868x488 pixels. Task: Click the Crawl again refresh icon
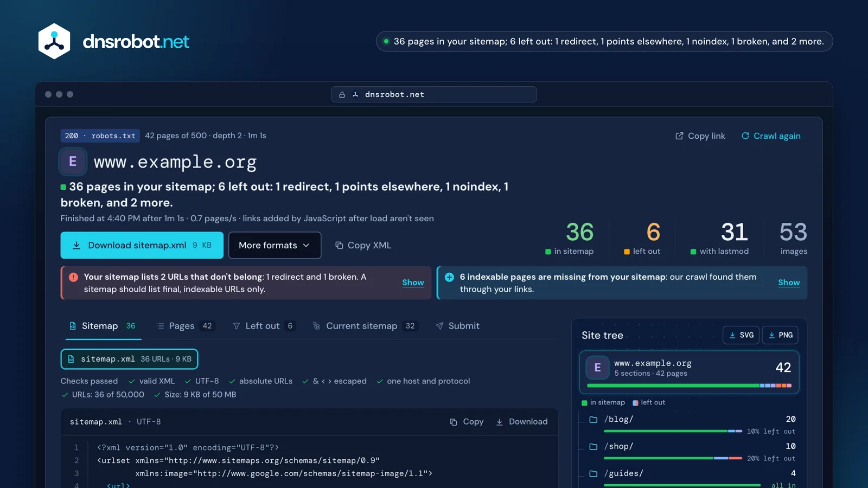point(745,136)
